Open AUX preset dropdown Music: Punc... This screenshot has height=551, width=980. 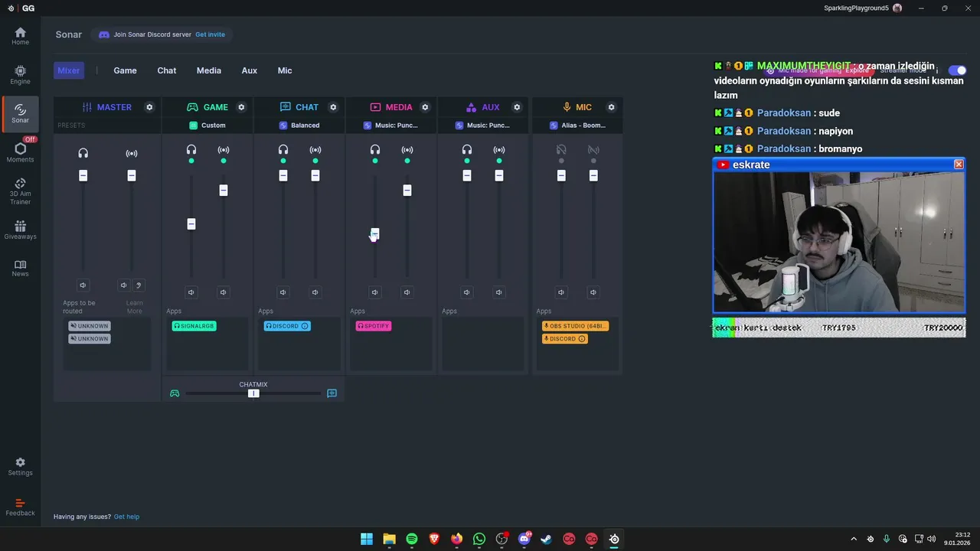tap(483, 126)
